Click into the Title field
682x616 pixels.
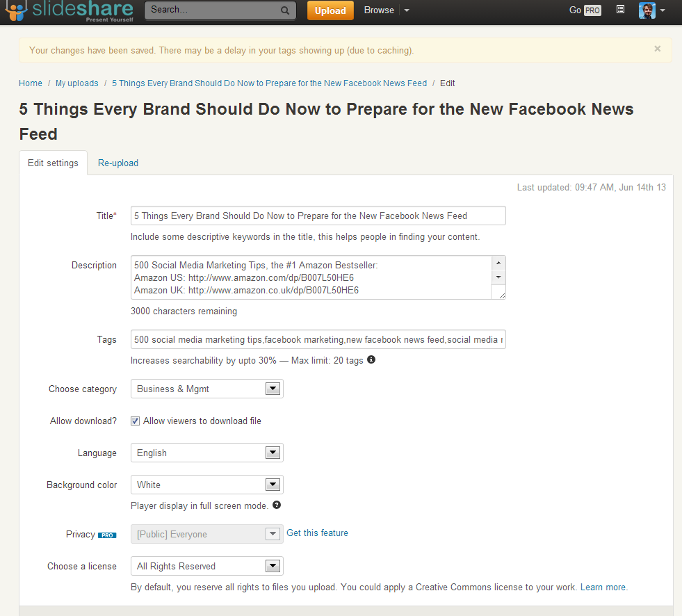318,216
